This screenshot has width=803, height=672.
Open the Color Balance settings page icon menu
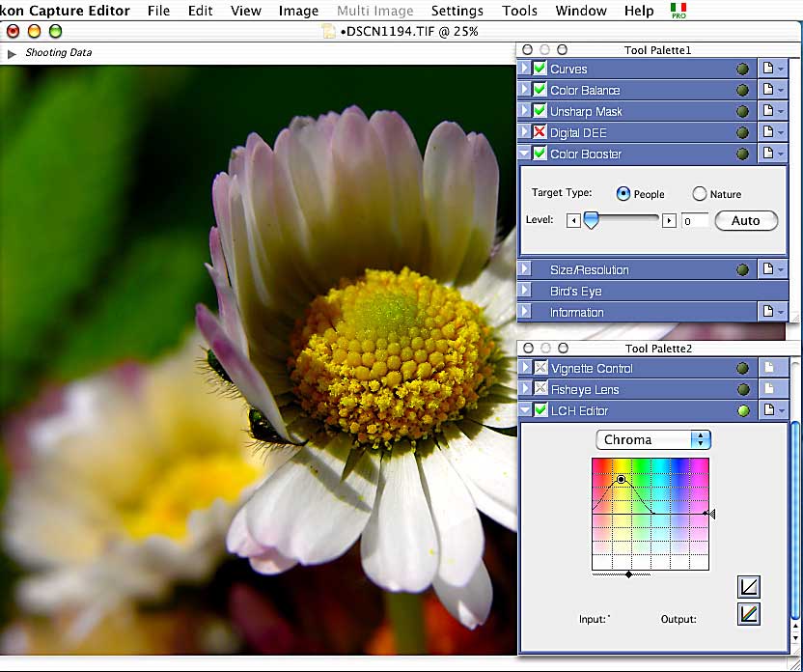click(x=772, y=90)
